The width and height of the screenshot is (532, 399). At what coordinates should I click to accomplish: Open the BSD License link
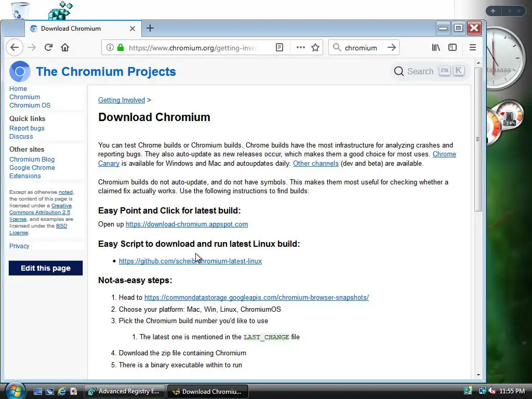[61, 226]
